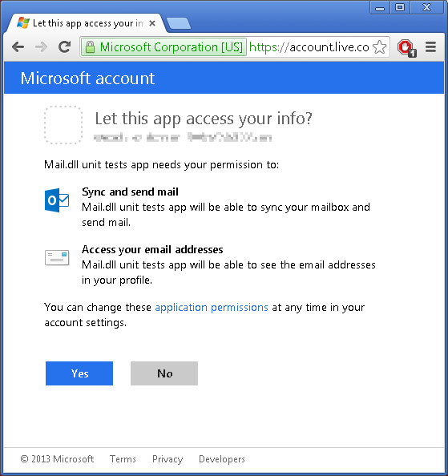Click the envelope icon beside Access your email addresses
Viewport: 448px width, 476px height.
[x=57, y=258]
